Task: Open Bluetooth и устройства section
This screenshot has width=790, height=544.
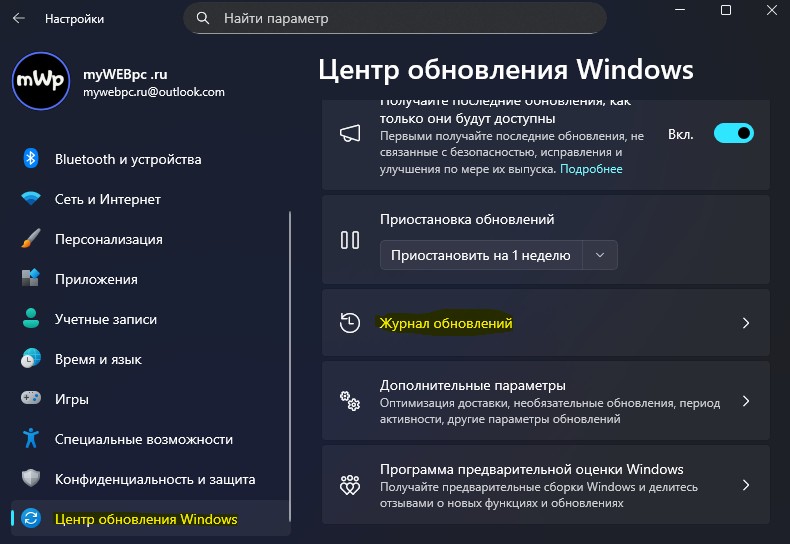Action: click(x=150, y=159)
